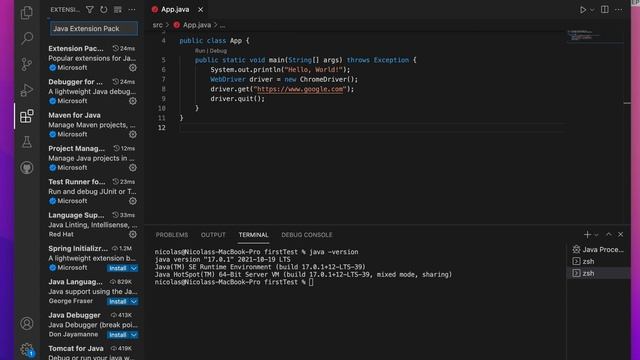
Task: Install Java Language Support by George Fraser
Action: click(118, 302)
